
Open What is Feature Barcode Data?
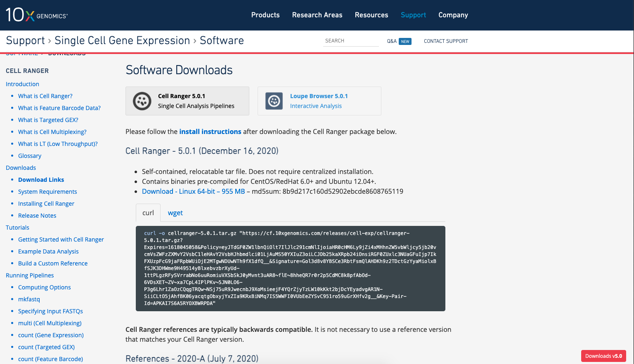pos(59,108)
